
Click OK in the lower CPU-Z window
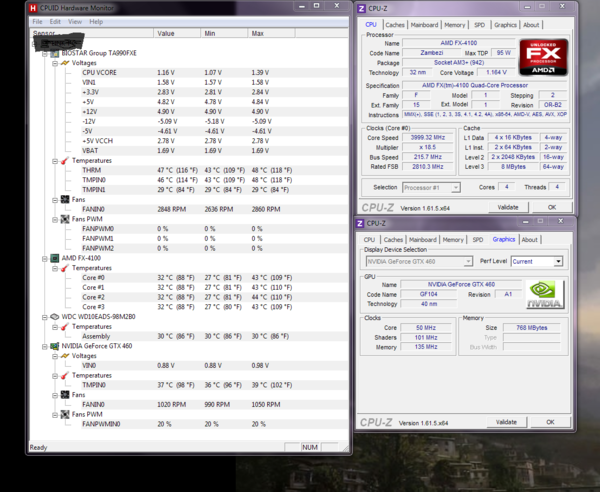[550, 422]
